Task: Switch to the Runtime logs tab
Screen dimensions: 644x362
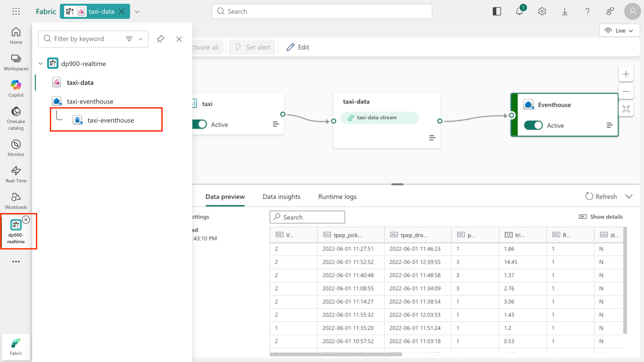Action: click(337, 197)
